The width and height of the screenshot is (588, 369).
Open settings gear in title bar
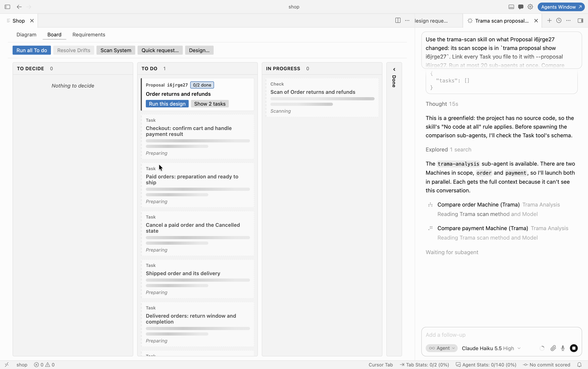tap(530, 7)
